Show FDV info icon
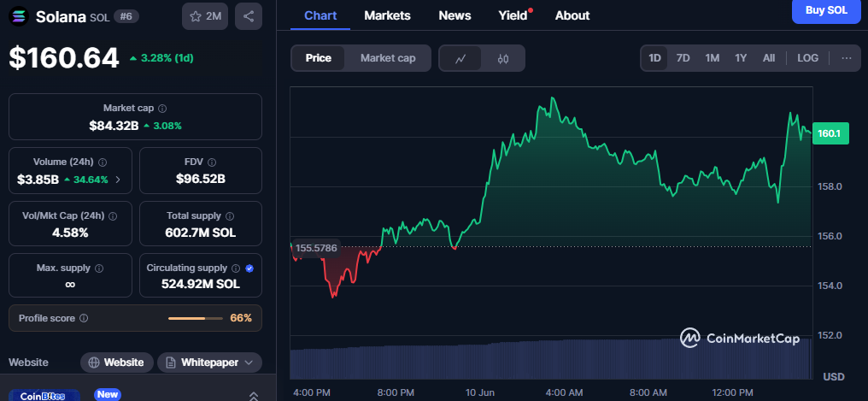Screen dimensions: 868x401 click(x=212, y=162)
